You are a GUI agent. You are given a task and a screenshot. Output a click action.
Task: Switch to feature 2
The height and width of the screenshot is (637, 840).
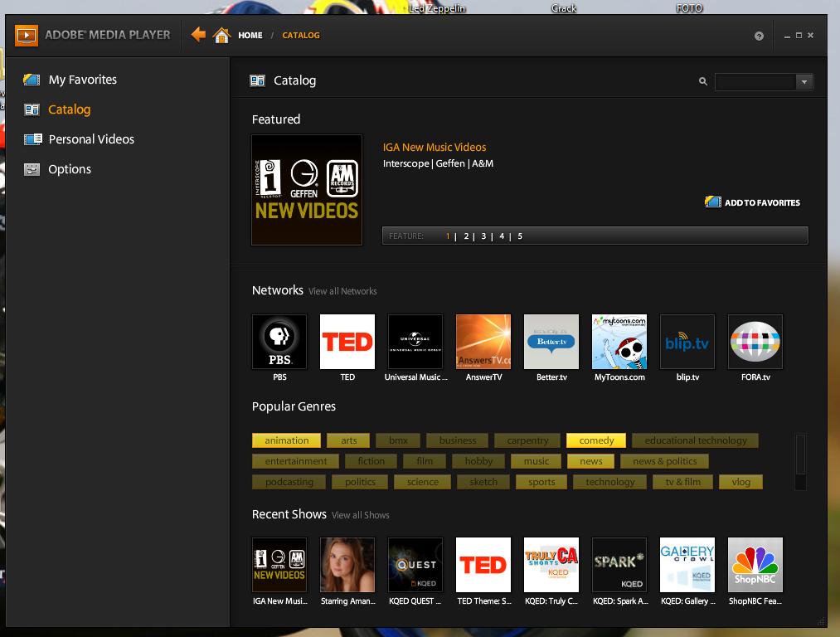(x=466, y=236)
